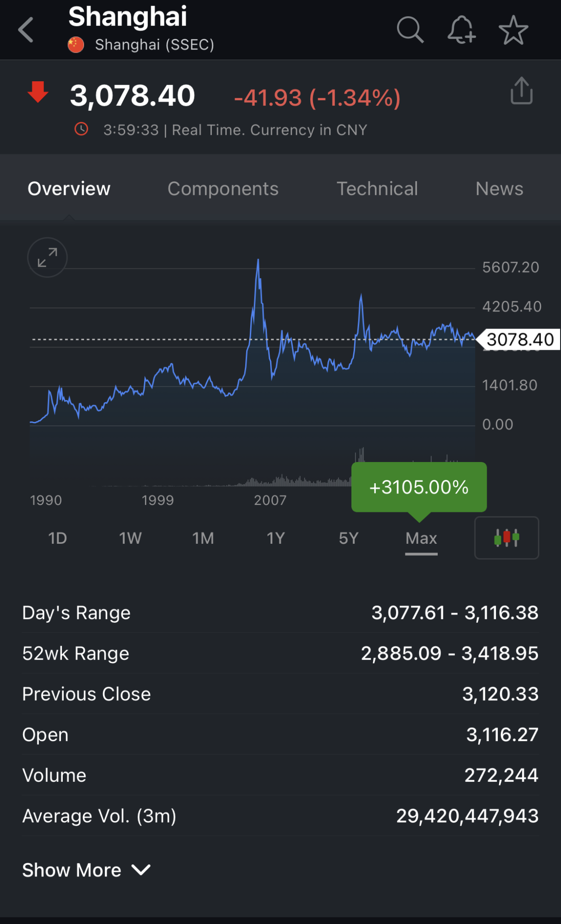Expand the Show More section
The image size is (561, 924).
click(x=86, y=870)
